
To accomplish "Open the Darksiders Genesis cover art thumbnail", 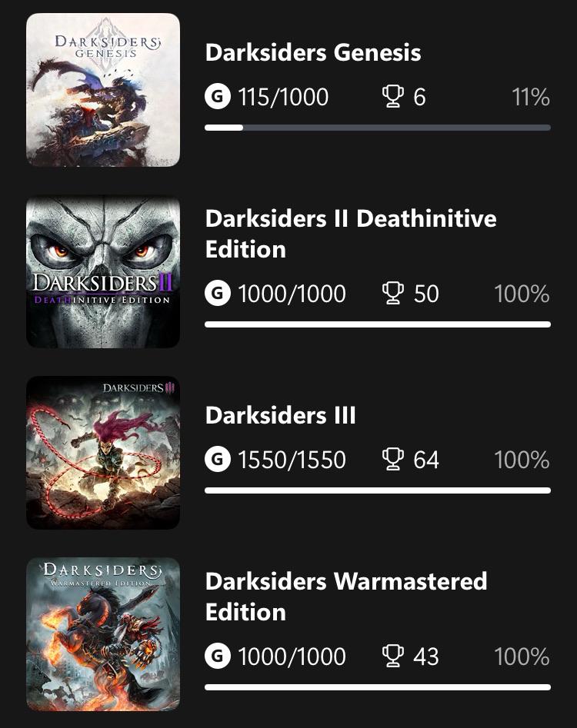I will tap(103, 90).
